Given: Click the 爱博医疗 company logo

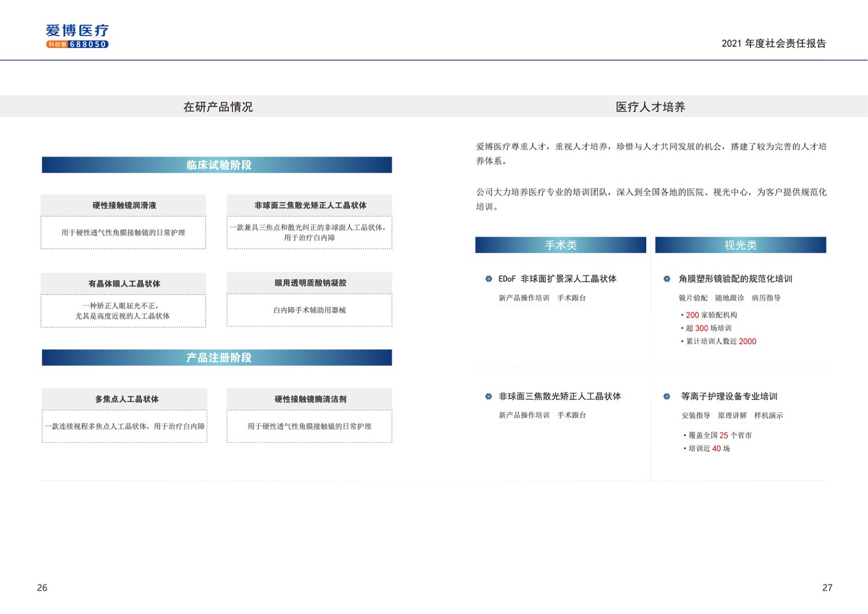Looking at the screenshot, I should [77, 31].
